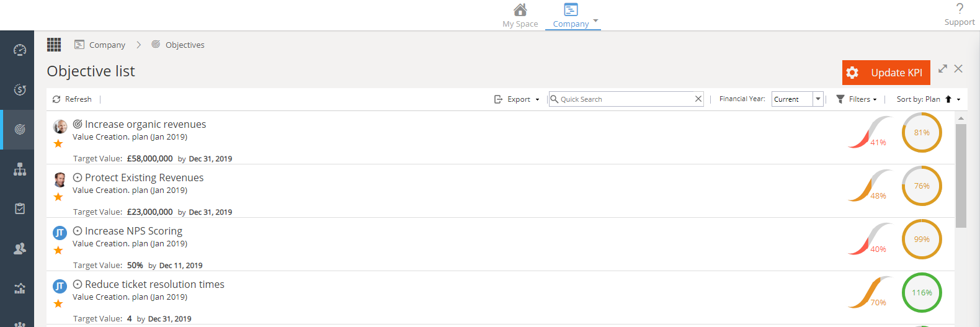This screenshot has width=980, height=327.
Task: Open the Export dropdown
Action: tap(517, 99)
